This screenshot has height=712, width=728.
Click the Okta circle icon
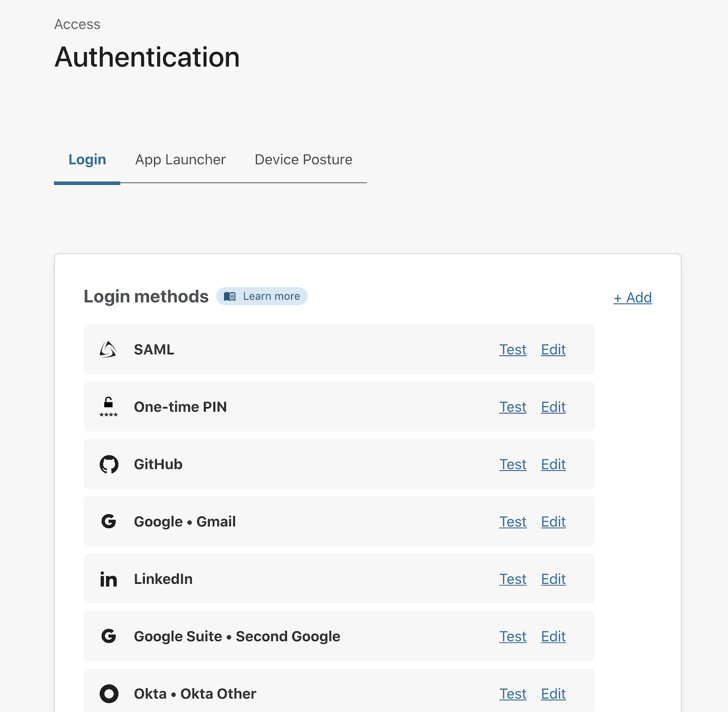(109, 694)
